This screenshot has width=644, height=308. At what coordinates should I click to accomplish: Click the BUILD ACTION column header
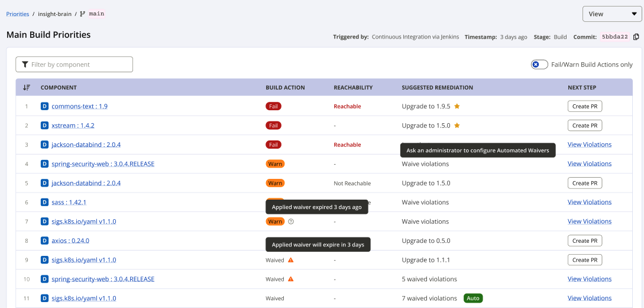point(286,88)
